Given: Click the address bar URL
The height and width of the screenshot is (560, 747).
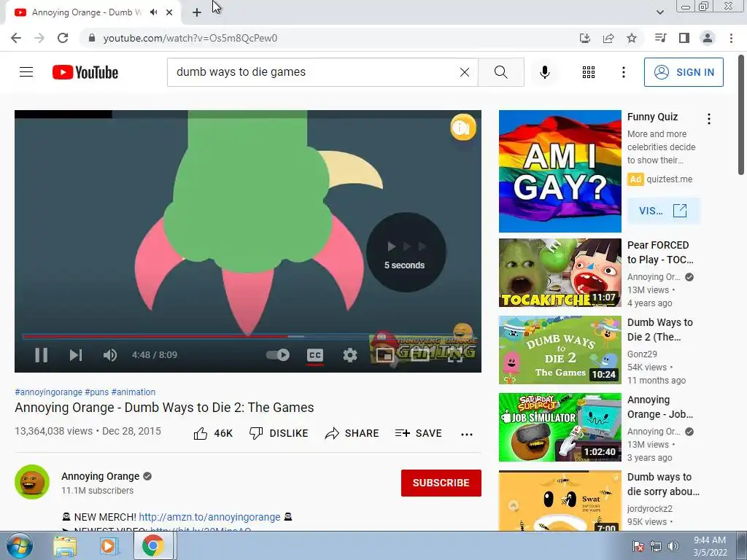Looking at the screenshot, I should click(x=190, y=38).
